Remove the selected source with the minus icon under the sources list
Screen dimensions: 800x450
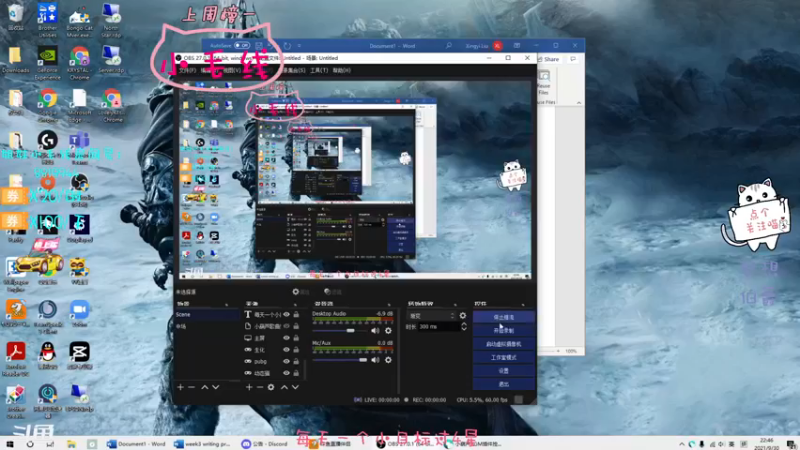tap(260, 387)
